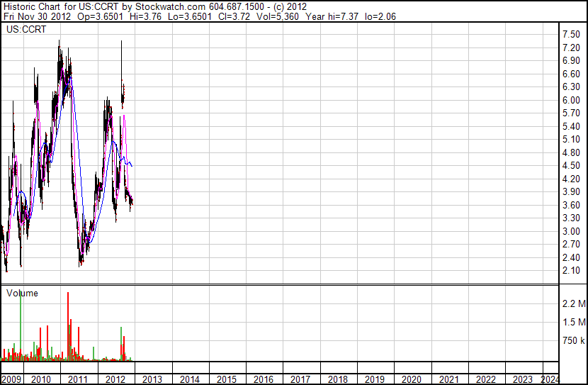Viewport: 588px width, 385px height.
Task: Select the 2021 year label
Action: coord(449,379)
